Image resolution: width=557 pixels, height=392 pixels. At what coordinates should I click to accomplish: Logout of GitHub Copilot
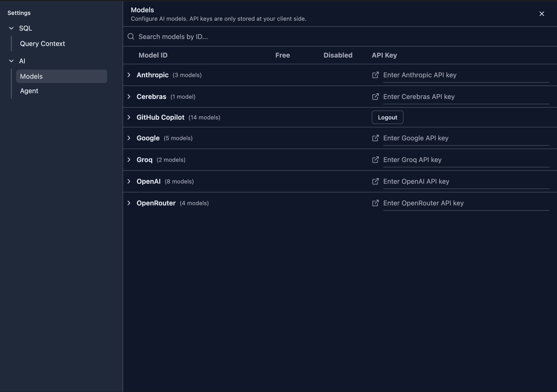(x=387, y=117)
